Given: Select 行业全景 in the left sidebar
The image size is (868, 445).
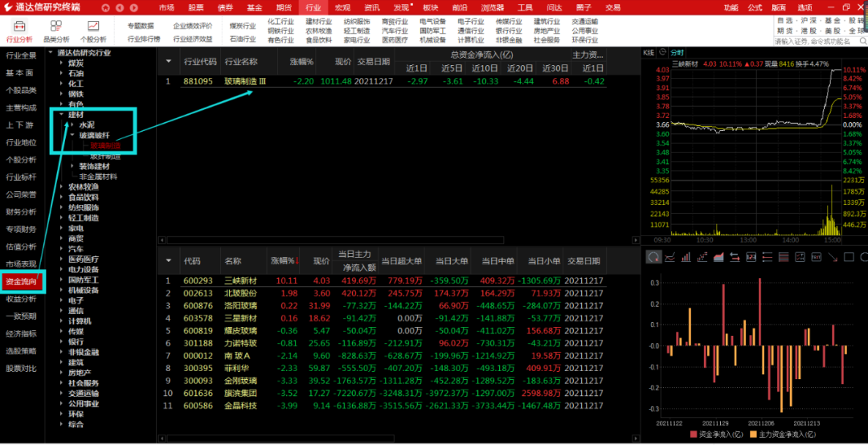Looking at the screenshot, I should pos(21,55).
